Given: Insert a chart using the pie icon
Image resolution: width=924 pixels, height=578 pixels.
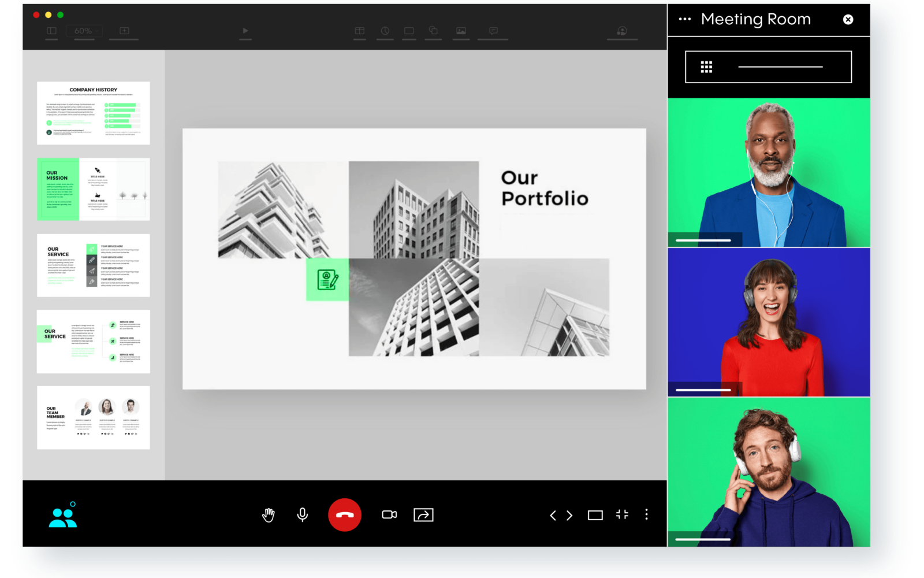Looking at the screenshot, I should tap(385, 31).
